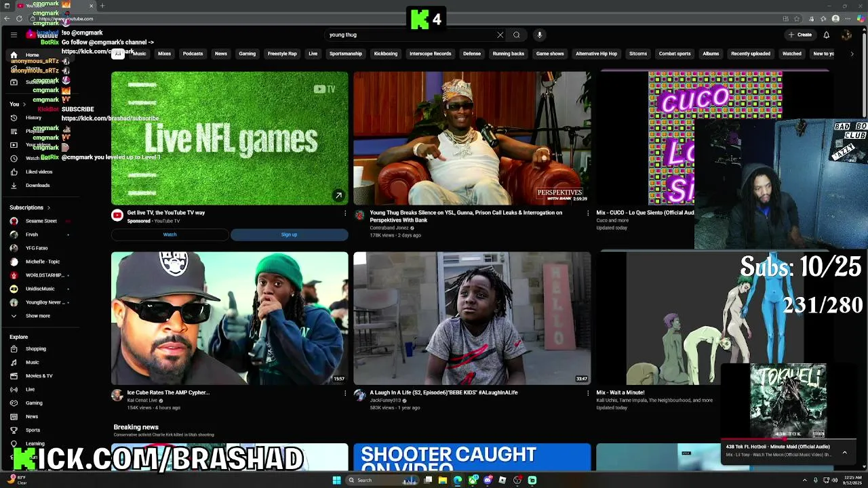The image size is (868, 488).
Task: Open the Windows Start menu
Action: [x=336, y=480]
